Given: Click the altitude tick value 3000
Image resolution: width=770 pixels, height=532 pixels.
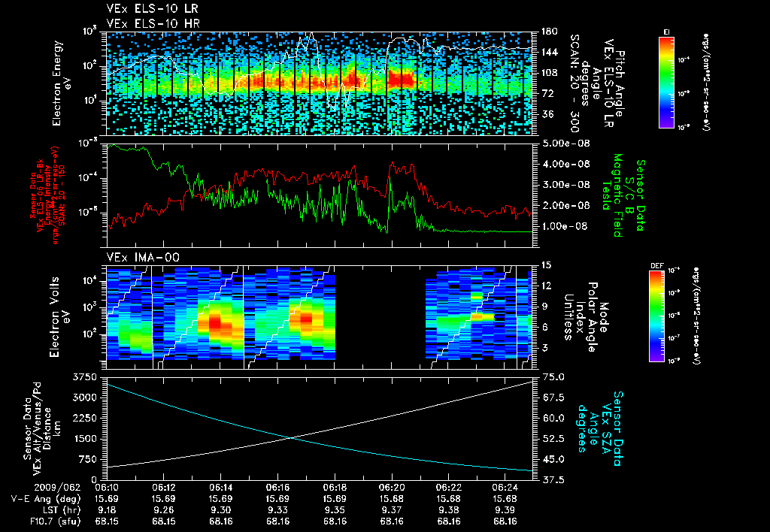Looking at the screenshot, I should 84,397.
